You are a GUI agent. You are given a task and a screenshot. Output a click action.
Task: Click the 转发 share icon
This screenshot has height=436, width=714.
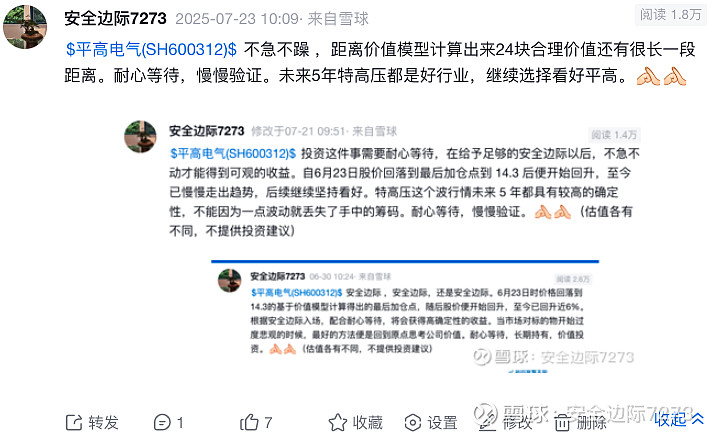click(74, 422)
